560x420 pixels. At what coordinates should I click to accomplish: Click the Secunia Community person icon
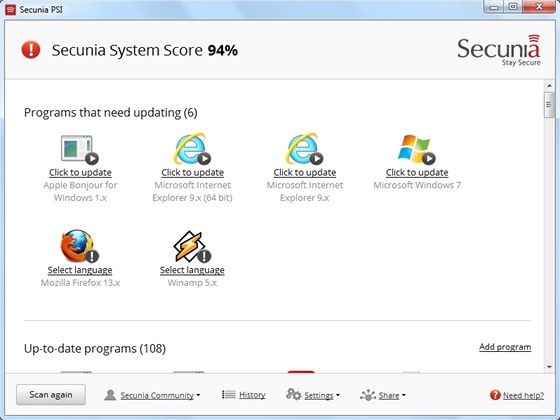[x=110, y=395]
